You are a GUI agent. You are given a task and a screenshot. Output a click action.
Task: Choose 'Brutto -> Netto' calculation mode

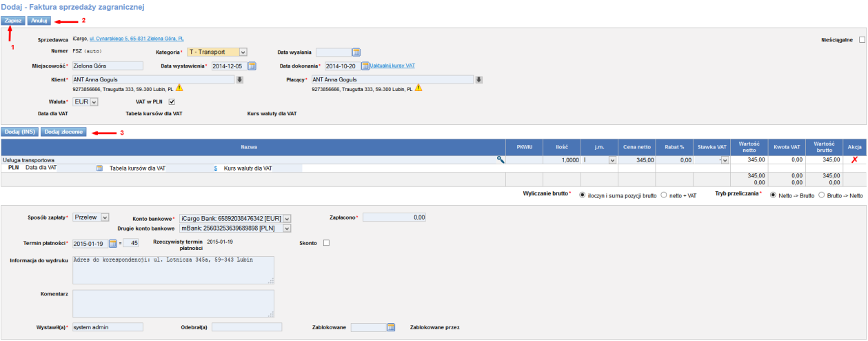[821, 195]
